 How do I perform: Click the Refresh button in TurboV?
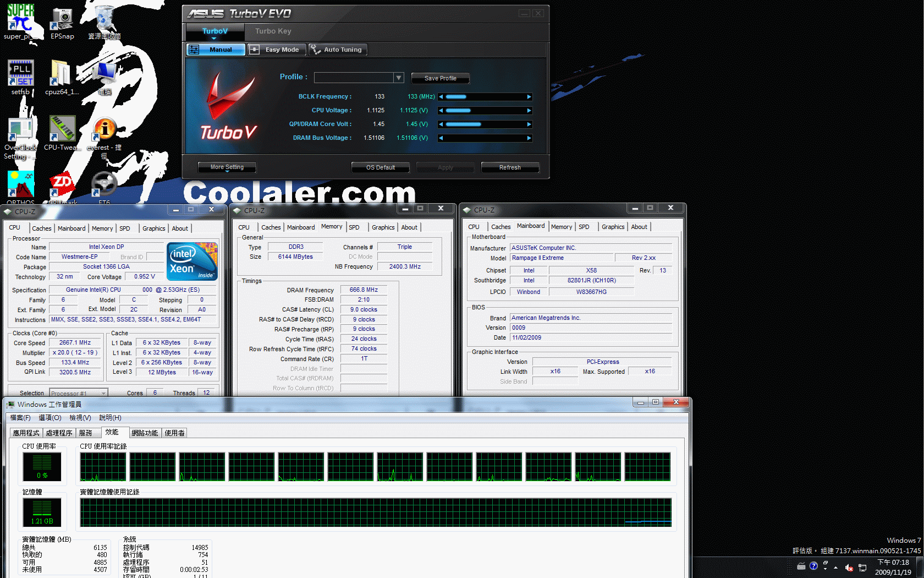510,167
